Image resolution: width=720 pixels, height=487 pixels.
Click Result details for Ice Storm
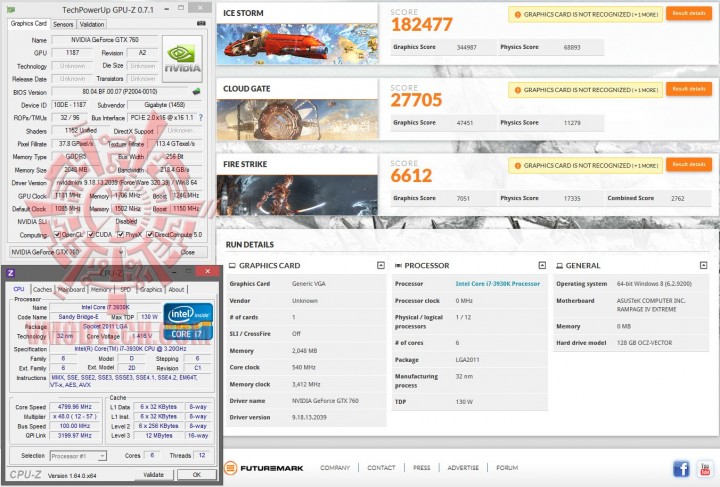(689, 13)
